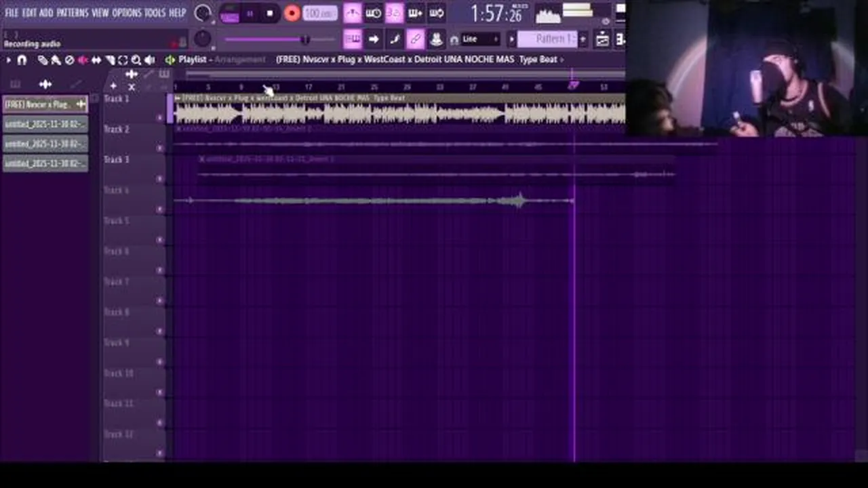Viewport: 868px width, 488px height.
Task: Select the playlist Paint brush tool
Action: click(56, 60)
